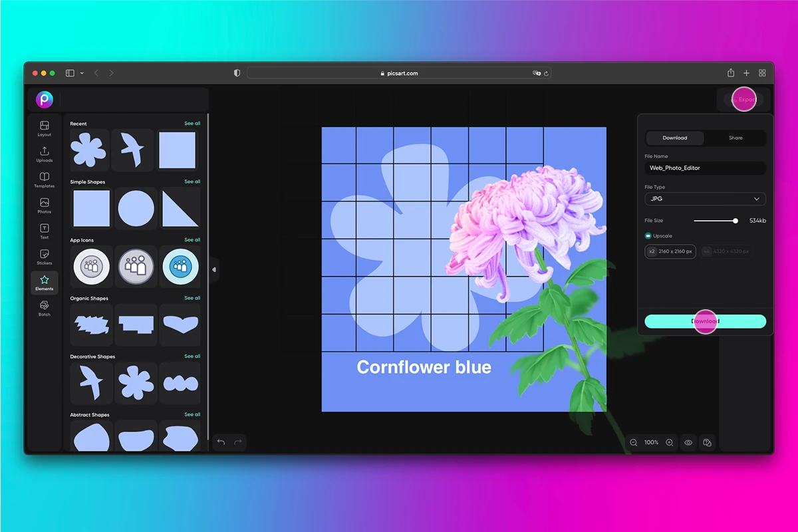This screenshot has height=532, width=798.
Task: Select the Layout tool in the sidebar
Action: pyautogui.click(x=44, y=128)
